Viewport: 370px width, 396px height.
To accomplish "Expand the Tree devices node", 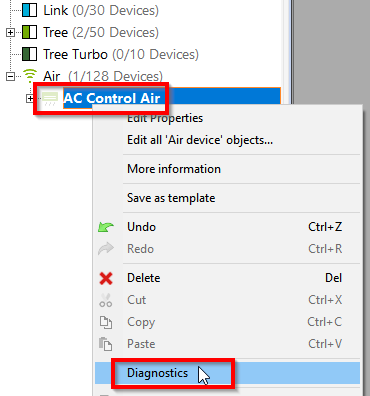I will (x=10, y=33).
